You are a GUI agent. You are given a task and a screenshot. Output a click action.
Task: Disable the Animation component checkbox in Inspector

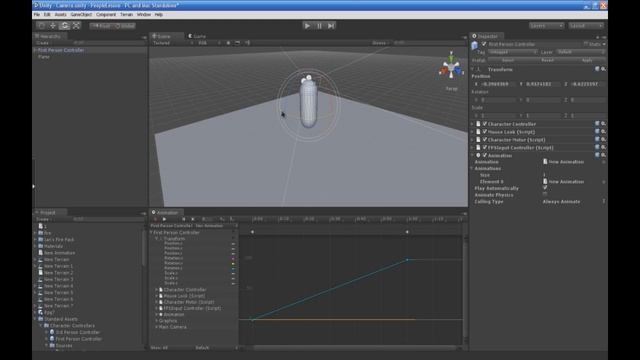485,156
